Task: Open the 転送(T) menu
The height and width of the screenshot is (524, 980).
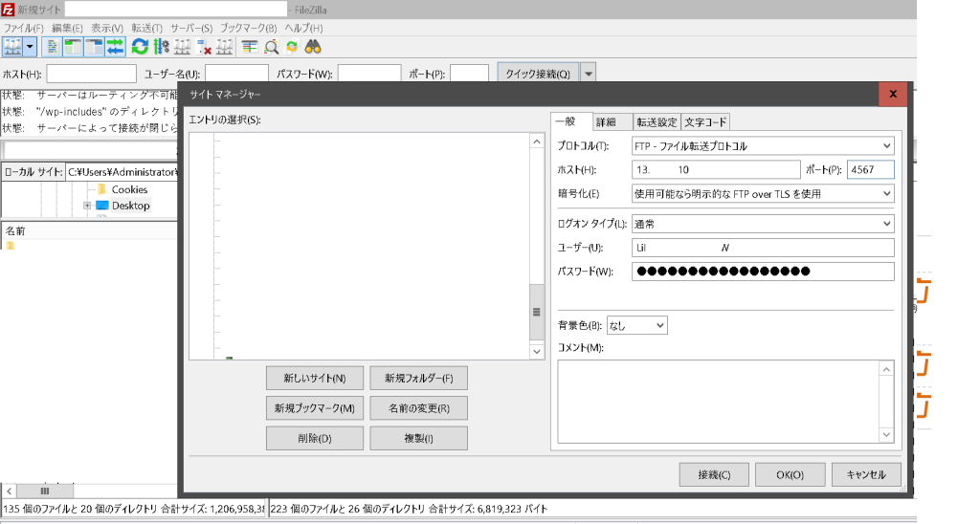Action: click(146, 28)
